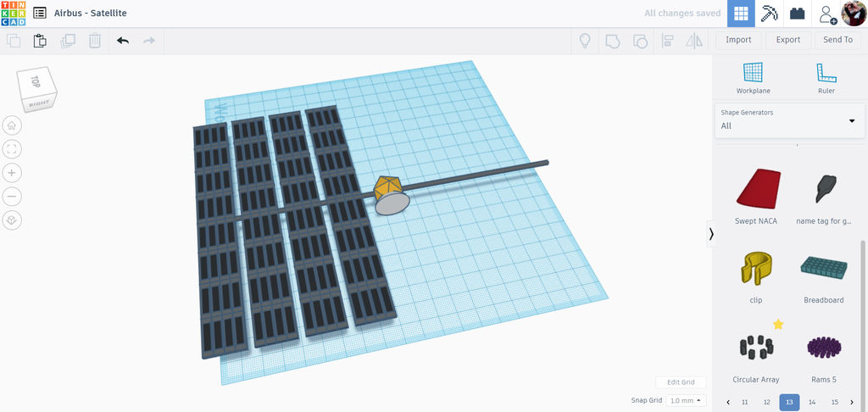Click the TOP face of view cube
The width and height of the screenshot is (868, 412).
pos(36,82)
